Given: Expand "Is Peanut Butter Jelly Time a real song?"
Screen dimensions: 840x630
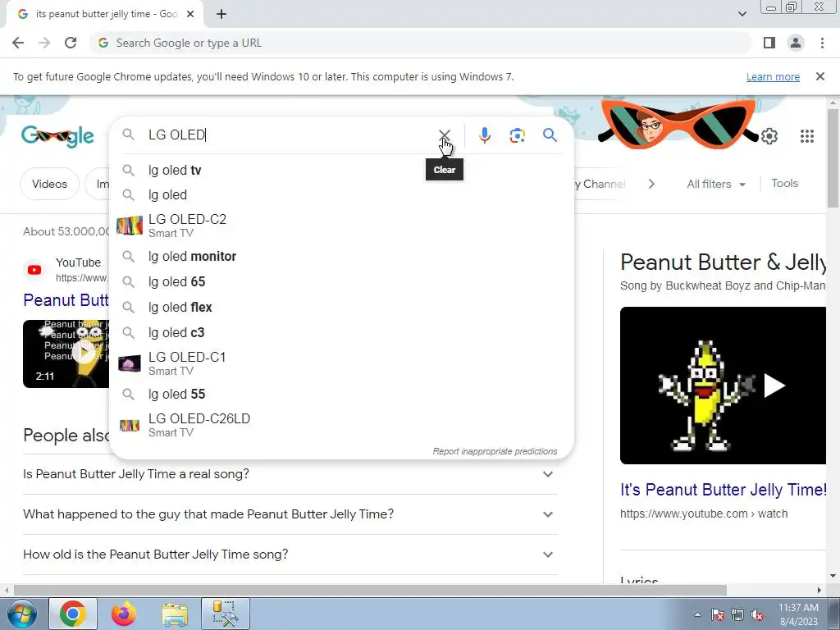Looking at the screenshot, I should click(290, 474).
